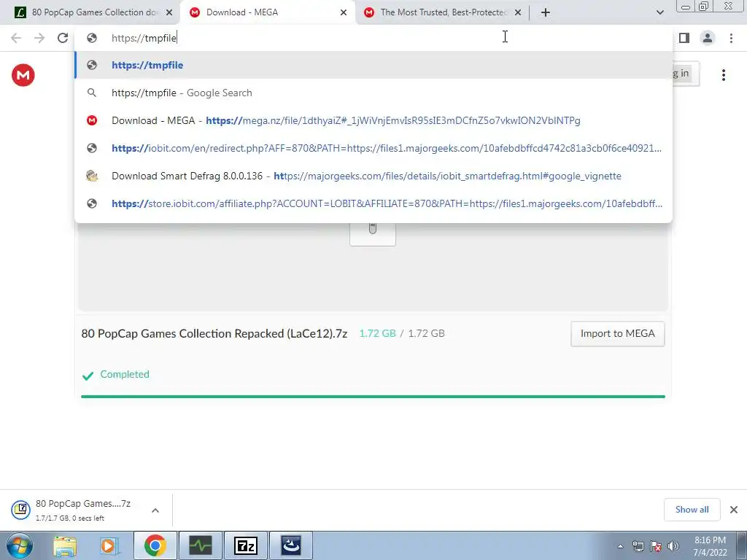Open Chrome side panel icon
The width and height of the screenshot is (747, 560).
pyautogui.click(x=684, y=38)
